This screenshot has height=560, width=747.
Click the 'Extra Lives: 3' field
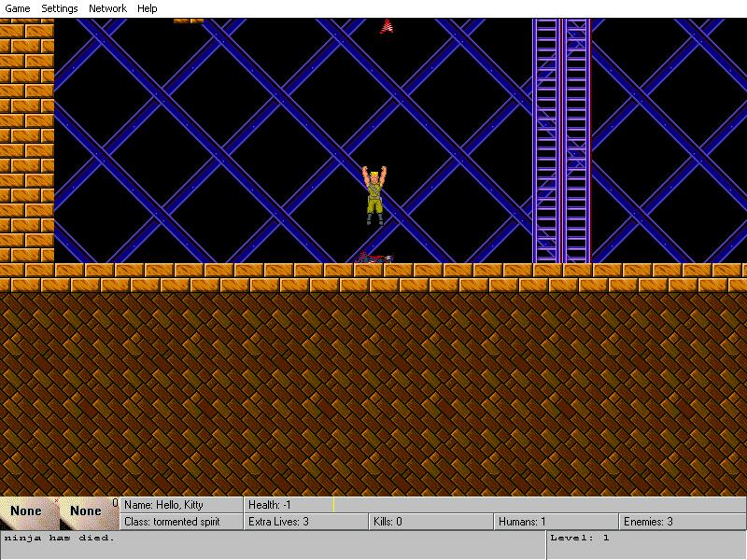306,522
